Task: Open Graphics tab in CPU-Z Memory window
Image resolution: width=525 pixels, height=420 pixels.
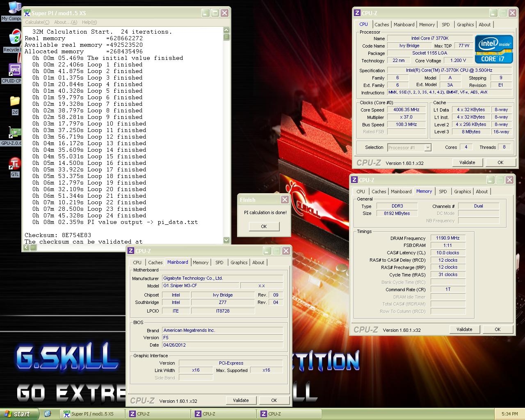Action: [462, 192]
